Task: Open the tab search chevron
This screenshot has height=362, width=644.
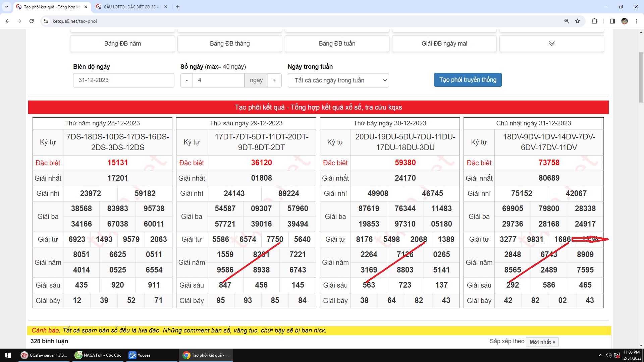Action: [x=6, y=7]
